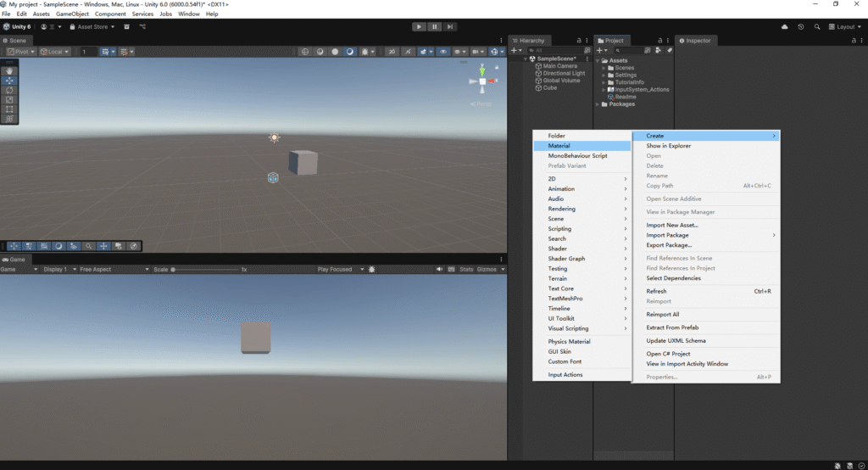Open the Play Focused dropdown

tap(341, 270)
